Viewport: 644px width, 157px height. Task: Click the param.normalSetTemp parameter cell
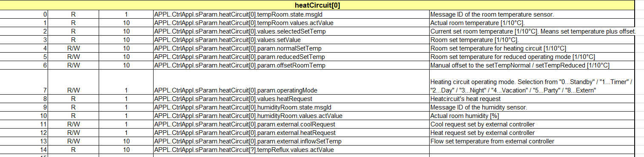(291, 48)
